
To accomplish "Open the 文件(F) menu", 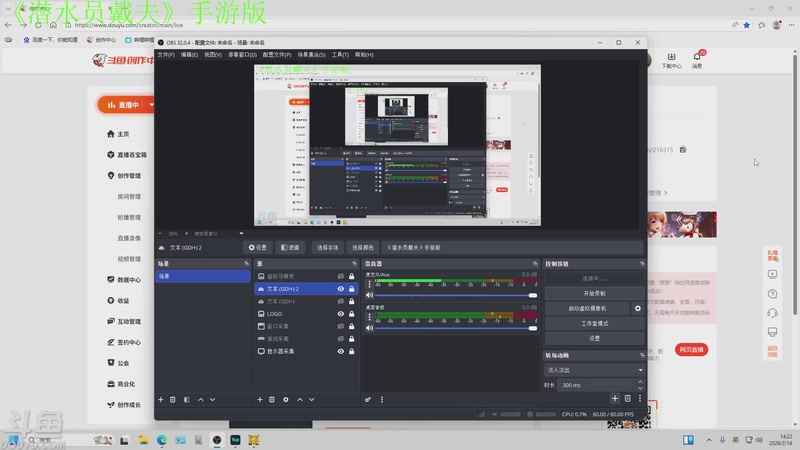I will pos(166,55).
